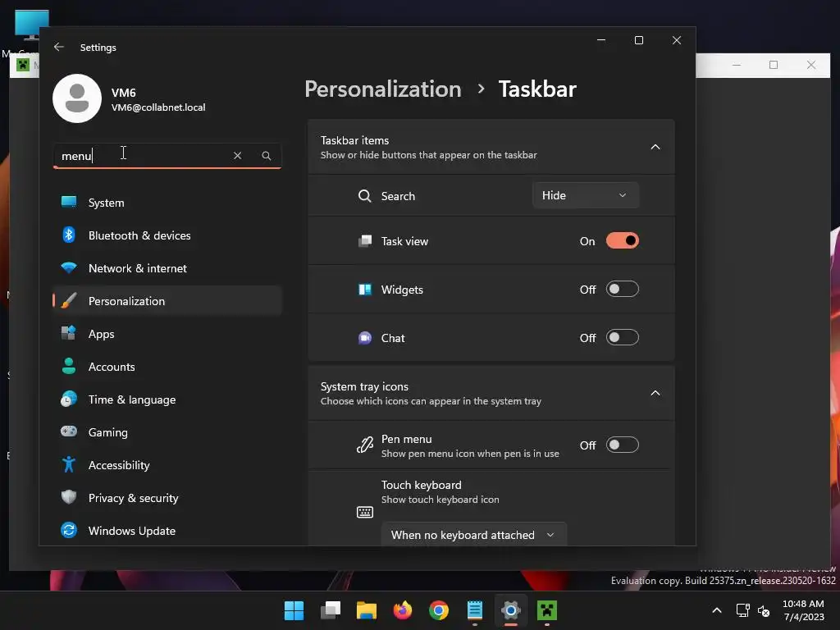Open the clock showing 10:48 AM

pos(804,610)
